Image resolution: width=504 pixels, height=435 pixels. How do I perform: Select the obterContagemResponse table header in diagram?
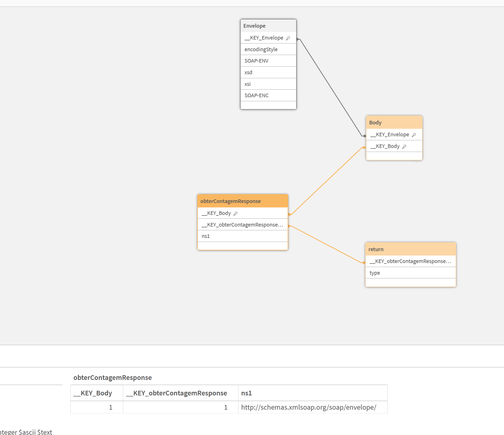pyautogui.click(x=242, y=201)
